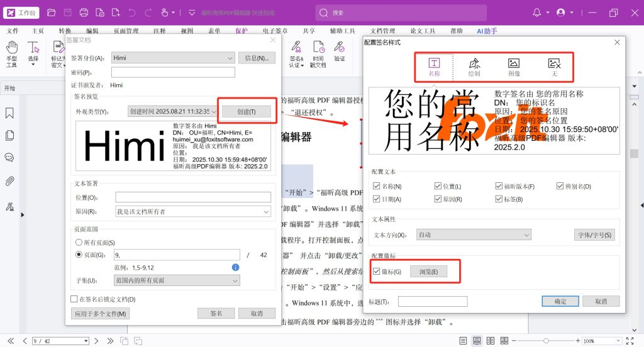
Task: Select the 所有页面(S) radio button
Action: click(x=79, y=242)
